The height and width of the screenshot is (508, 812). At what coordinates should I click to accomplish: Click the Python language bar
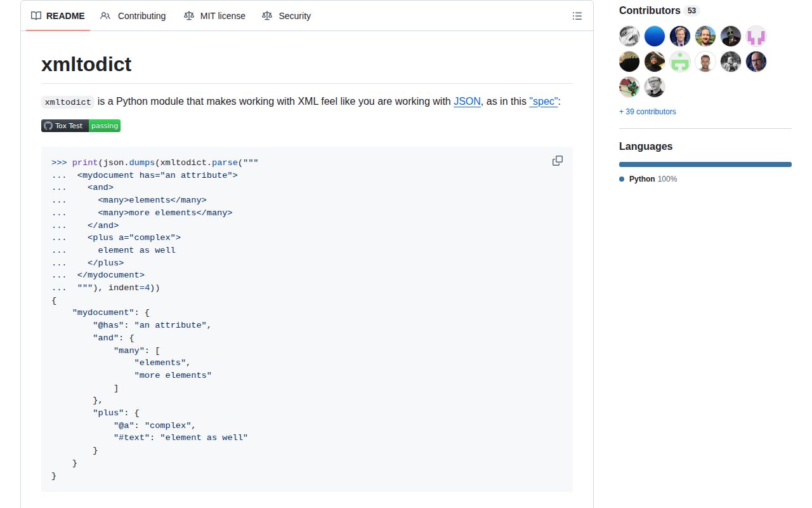click(x=705, y=164)
